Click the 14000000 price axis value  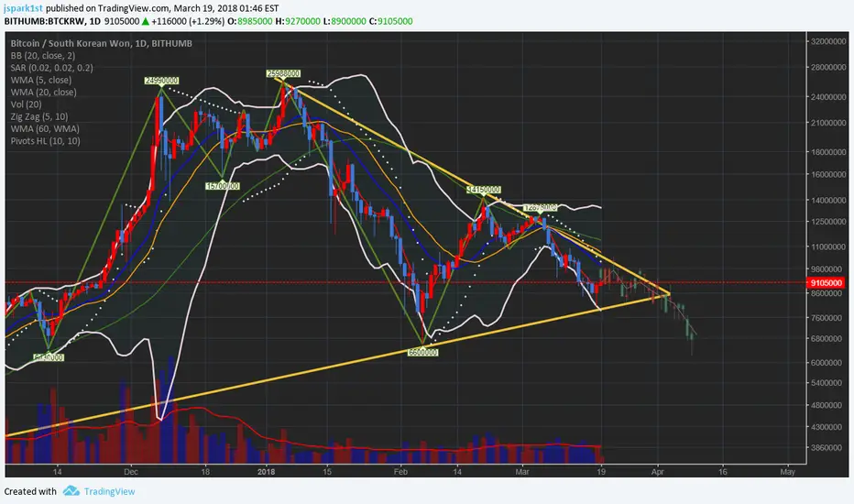click(x=827, y=200)
